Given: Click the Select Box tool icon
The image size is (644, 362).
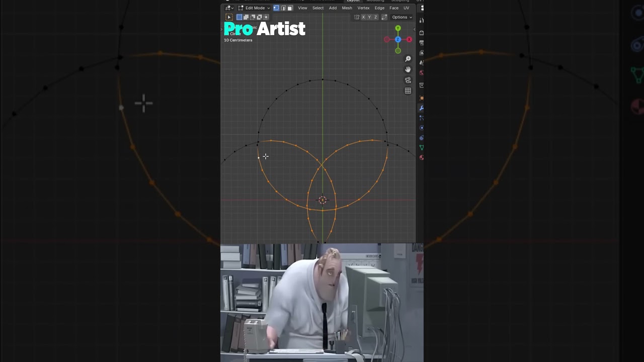Looking at the screenshot, I should (229, 17).
